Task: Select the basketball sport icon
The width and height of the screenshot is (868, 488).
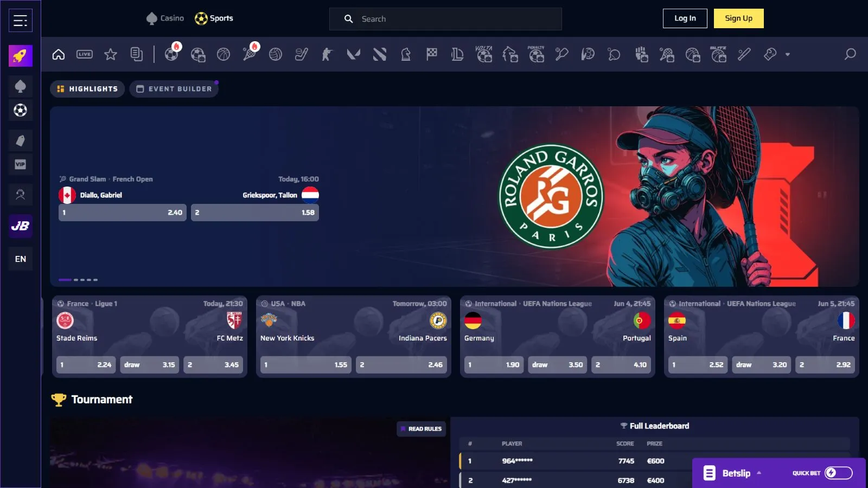Action: coord(224,54)
